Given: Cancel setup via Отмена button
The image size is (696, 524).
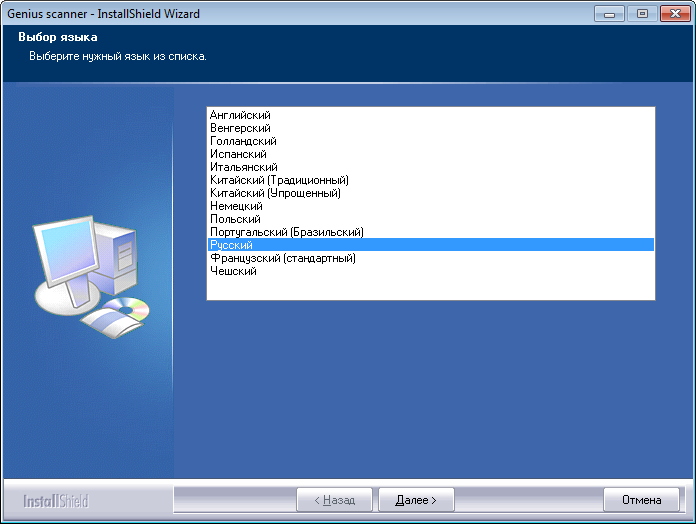Looking at the screenshot, I should (641, 500).
